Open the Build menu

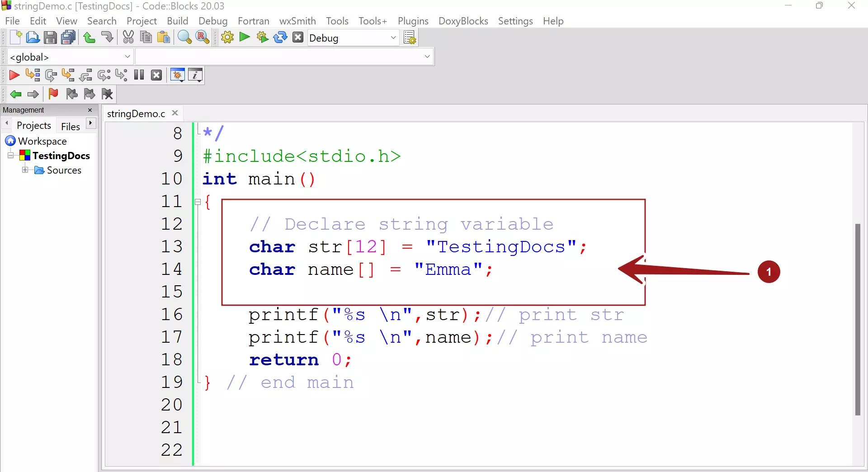[x=177, y=21]
